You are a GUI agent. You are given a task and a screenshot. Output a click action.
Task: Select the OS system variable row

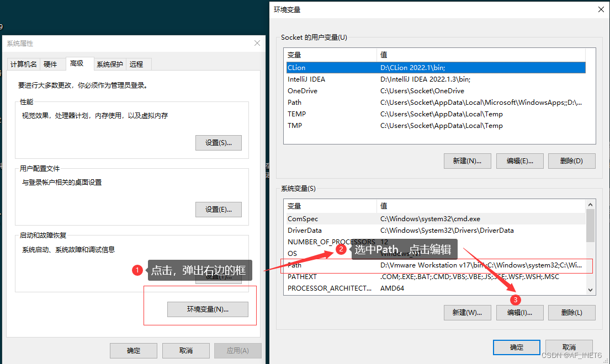pyautogui.click(x=436, y=254)
